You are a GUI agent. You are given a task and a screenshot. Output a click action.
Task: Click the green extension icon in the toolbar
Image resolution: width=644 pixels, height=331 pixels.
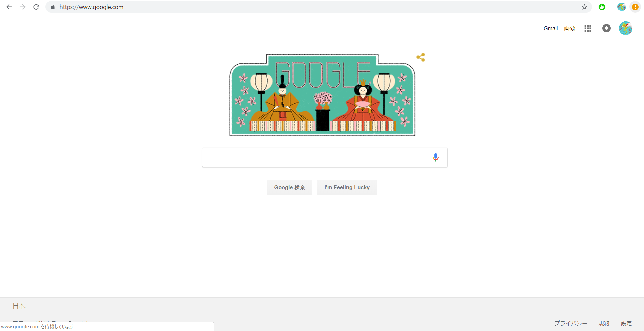pos(602,7)
